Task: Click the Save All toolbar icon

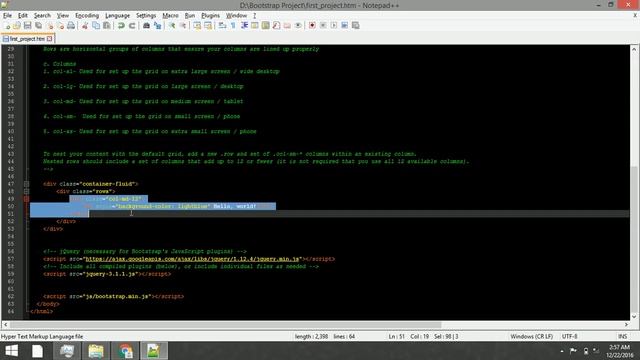Action: click(38, 26)
